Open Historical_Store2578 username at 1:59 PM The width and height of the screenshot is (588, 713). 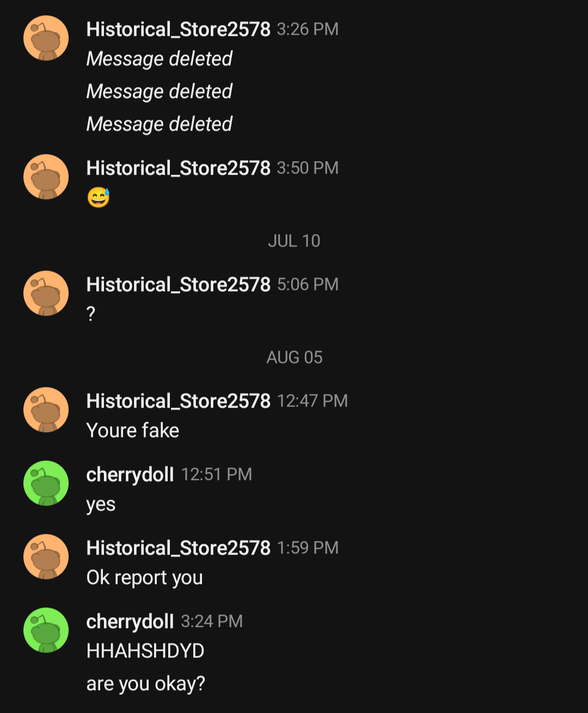(178, 548)
